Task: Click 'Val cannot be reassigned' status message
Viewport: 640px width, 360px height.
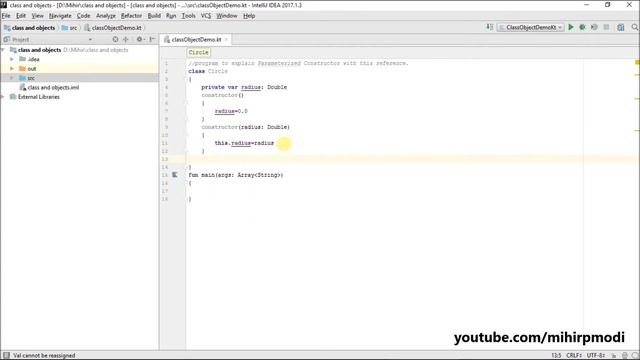Action: click(44, 356)
